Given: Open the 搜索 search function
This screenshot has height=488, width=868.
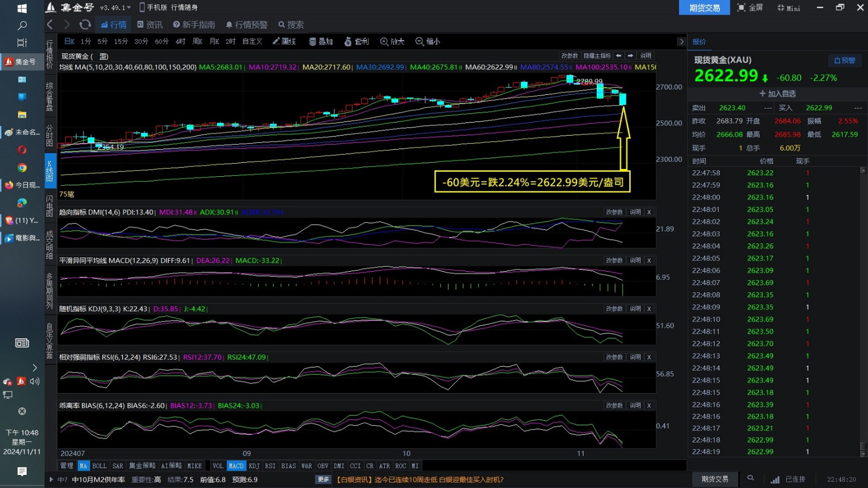Looking at the screenshot, I should click(291, 24).
